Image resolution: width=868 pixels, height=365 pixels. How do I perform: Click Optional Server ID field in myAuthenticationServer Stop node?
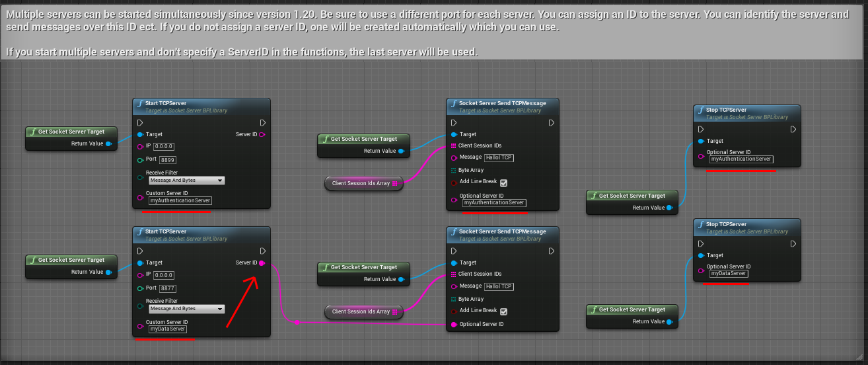pyautogui.click(x=741, y=159)
